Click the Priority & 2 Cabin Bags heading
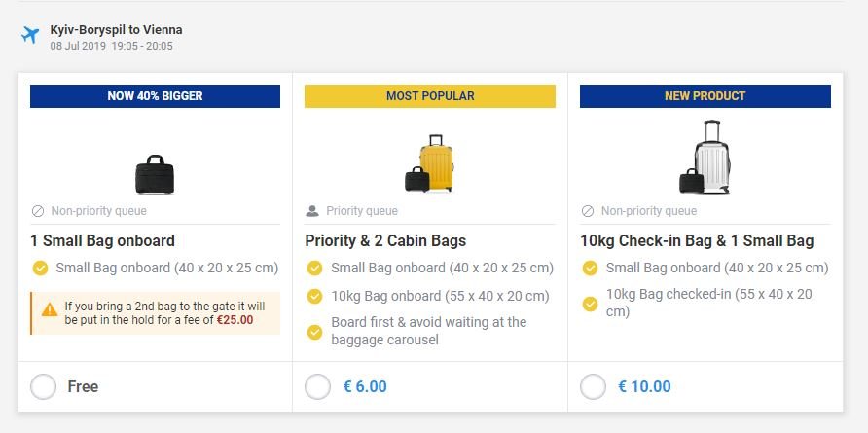Viewport: 868px width, 433px height. click(385, 240)
